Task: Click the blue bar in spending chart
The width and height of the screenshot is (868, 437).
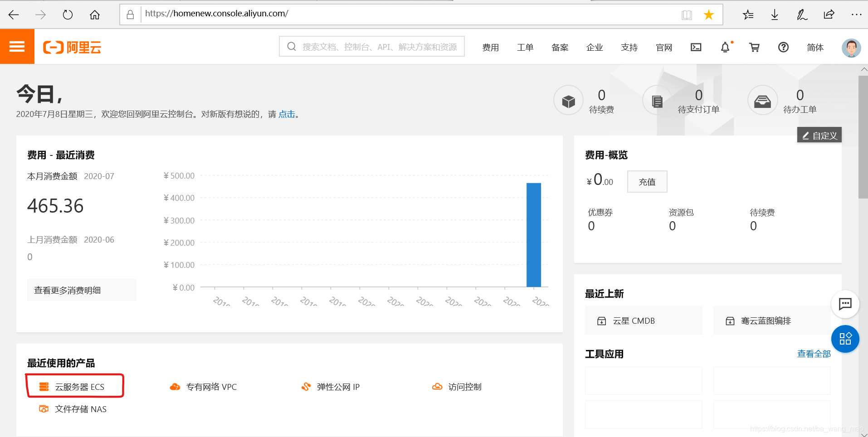Action: 534,235
